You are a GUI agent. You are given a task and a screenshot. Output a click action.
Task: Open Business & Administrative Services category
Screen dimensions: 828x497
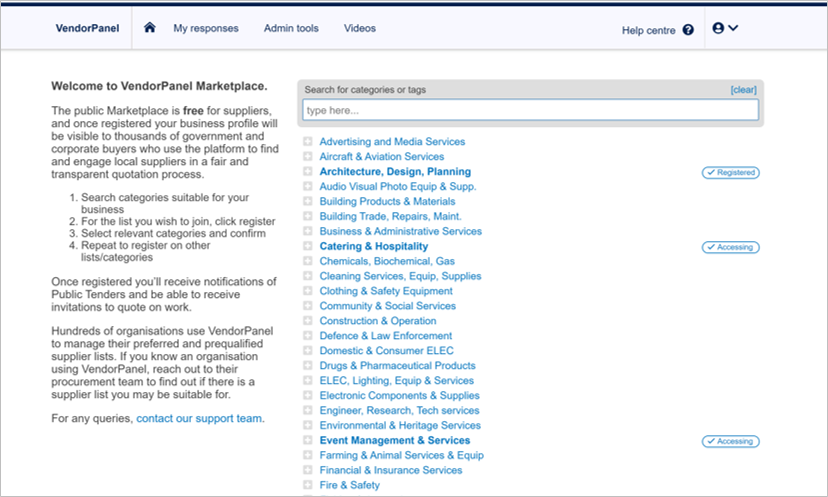[400, 231]
